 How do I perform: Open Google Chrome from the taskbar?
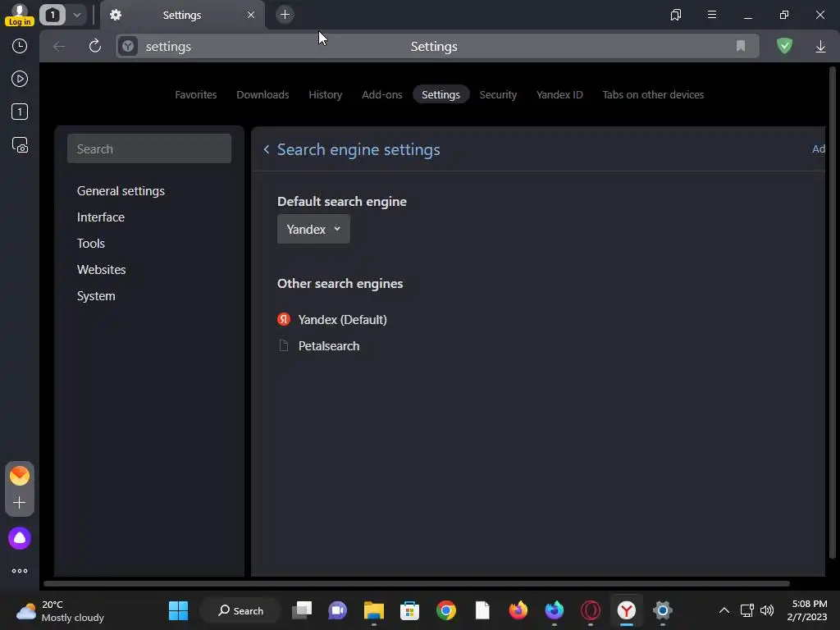[445, 610]
